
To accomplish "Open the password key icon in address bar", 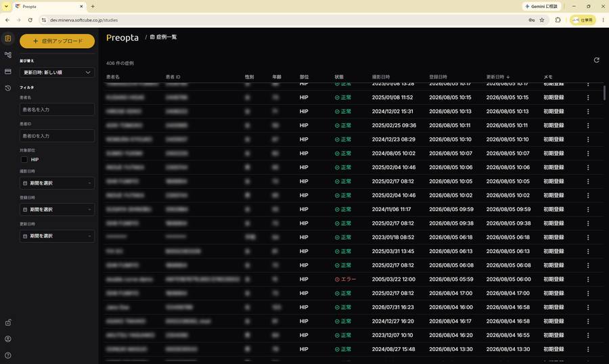I will (531, 20).
